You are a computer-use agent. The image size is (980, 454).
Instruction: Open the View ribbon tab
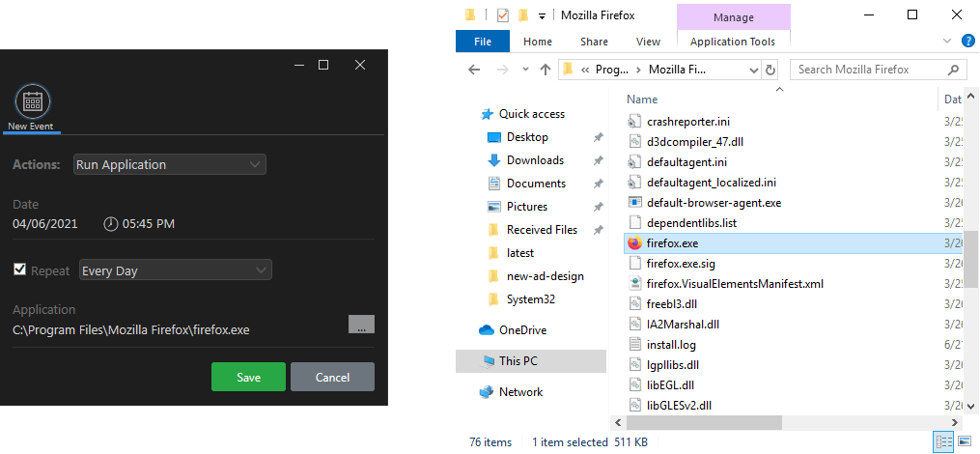[648, 42]
